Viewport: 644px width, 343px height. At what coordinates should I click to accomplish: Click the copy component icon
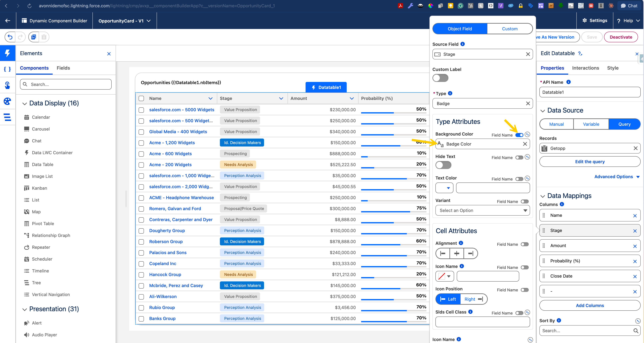coord(33,37)
